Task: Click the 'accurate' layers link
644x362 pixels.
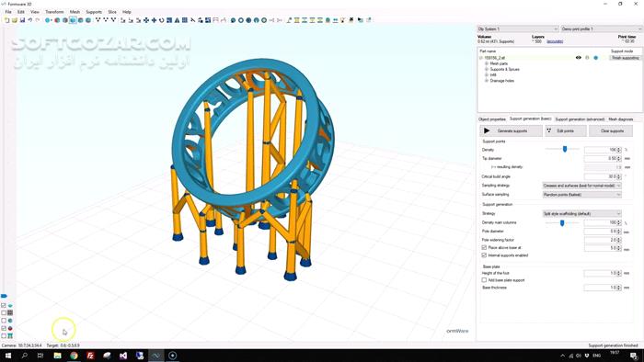Action: (555, 41)
